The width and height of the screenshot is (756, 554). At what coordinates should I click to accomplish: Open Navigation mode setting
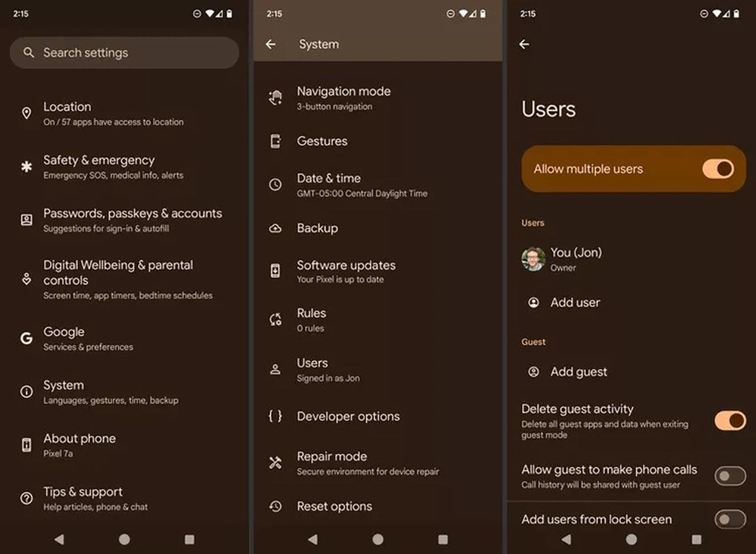pyautogui.click(x=378, y=98)
